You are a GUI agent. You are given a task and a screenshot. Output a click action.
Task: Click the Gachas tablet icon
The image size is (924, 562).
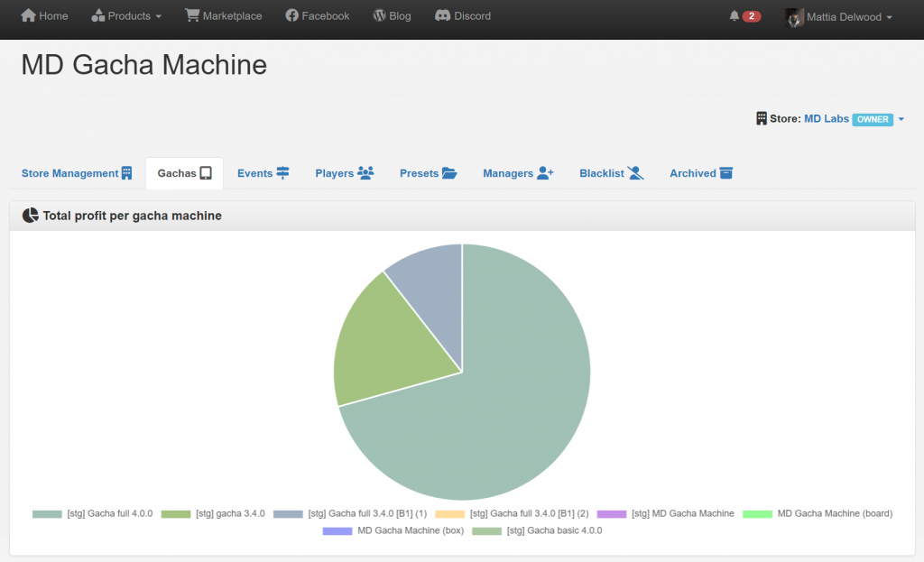click(x=206, y=173)
